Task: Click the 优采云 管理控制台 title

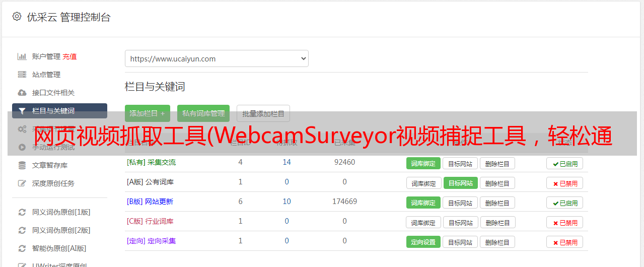Action: coord(68,17)
